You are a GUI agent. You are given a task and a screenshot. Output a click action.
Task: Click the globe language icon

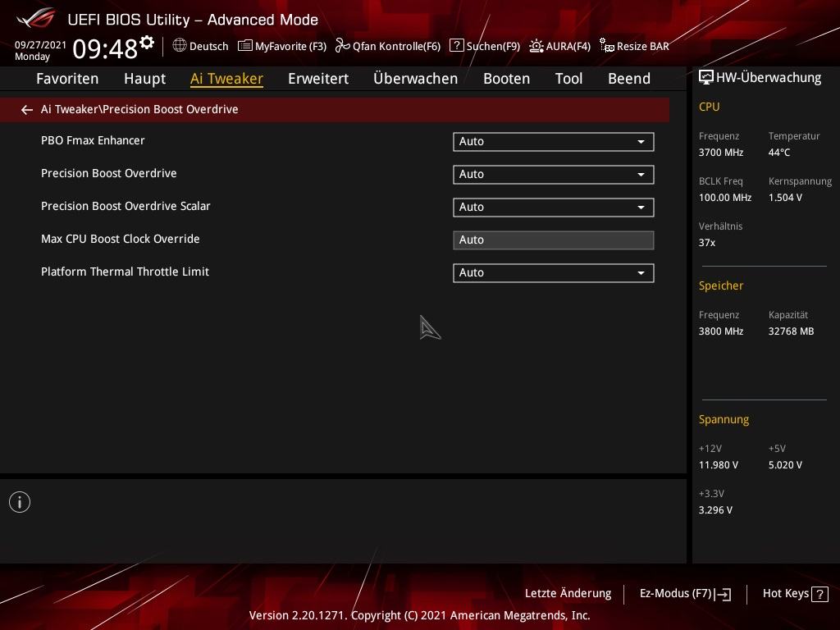[180, 46]
